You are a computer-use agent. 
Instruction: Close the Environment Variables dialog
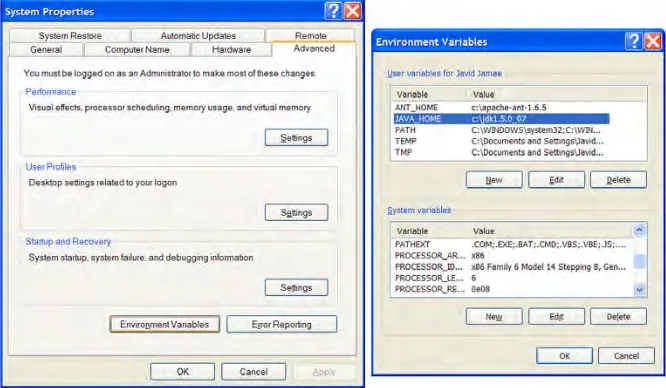tap(653, 41)
